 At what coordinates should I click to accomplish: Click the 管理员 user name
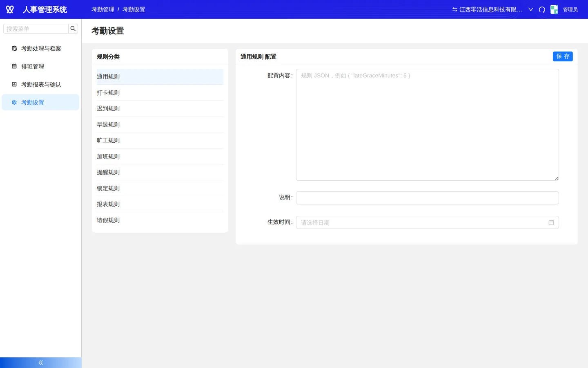pyautogui.click(x=570, y=9)
